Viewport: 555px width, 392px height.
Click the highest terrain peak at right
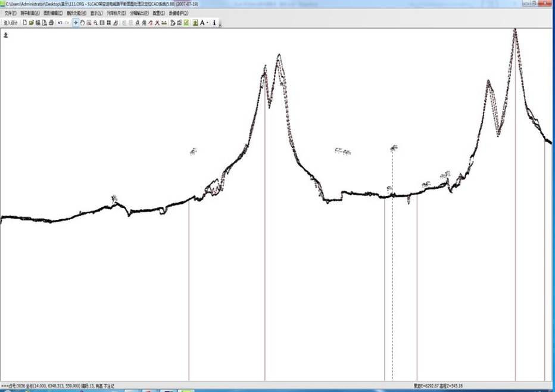(x=515, y=30)
